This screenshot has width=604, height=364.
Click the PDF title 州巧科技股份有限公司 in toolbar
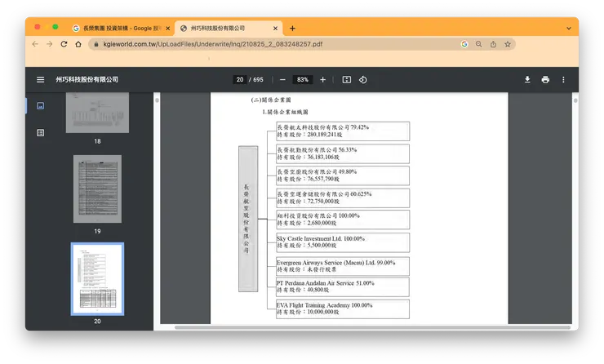pos(87,80)
